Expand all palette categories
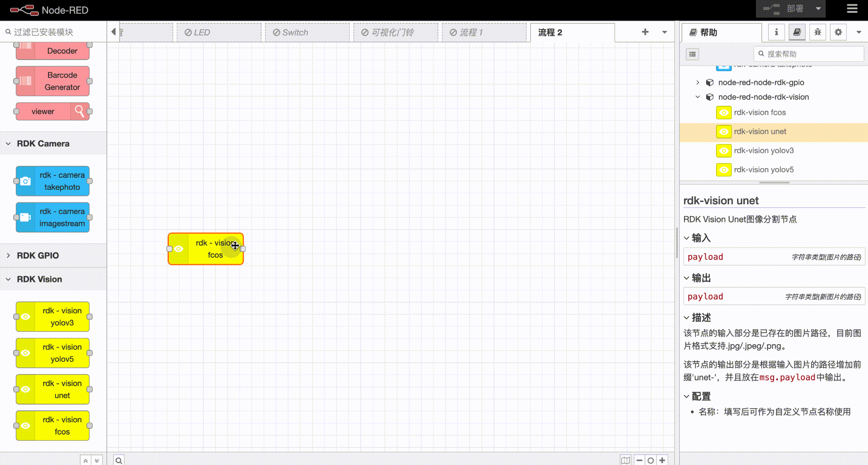The width and height of the screenshot is (868, 465). (x=97, y=460)
